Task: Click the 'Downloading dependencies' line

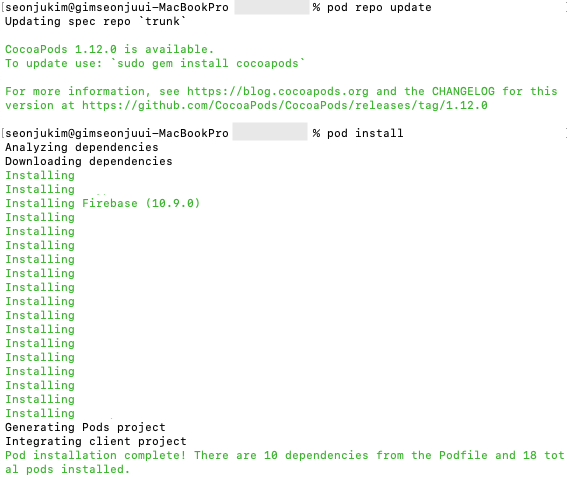Action: (x=89, y=161)
